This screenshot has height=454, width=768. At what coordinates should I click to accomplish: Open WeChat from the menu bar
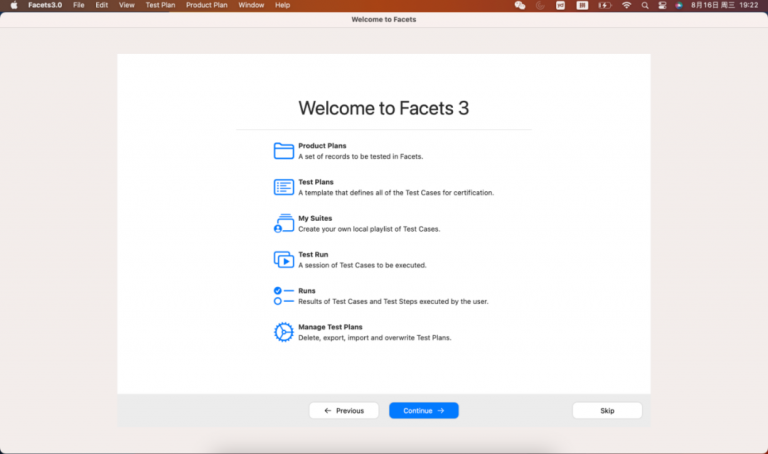click(520, 5)
